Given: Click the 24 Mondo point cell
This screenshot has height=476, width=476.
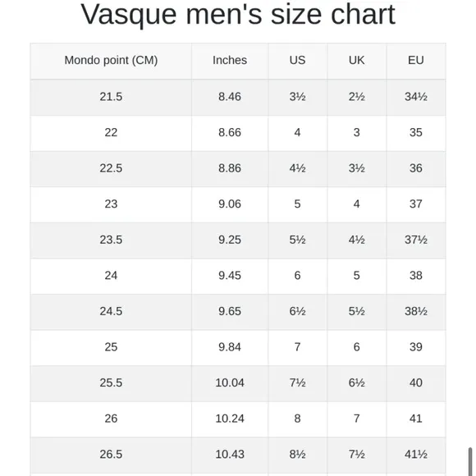Looking at the screenshot, I should click(x=111, y=276).
